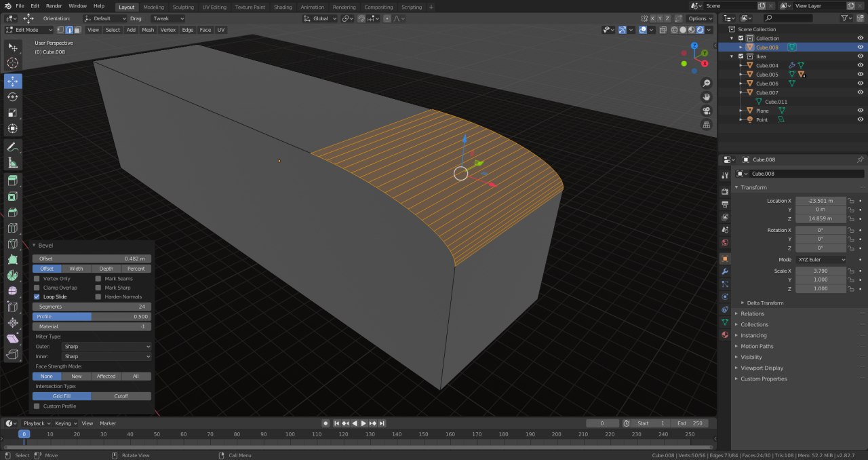
Task: Activate the Rotate tool
Action: 13,97
